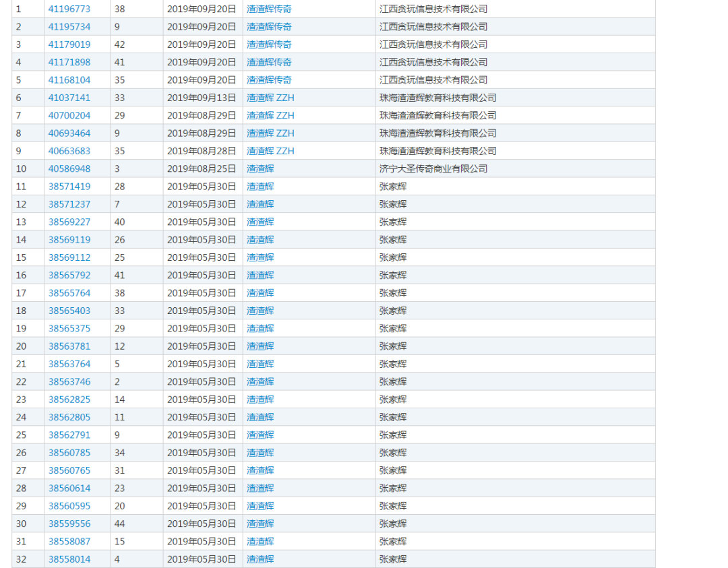Open 渣渣辉 trademark in row 11
This screenshot has width=728, height=568.
point(260,187)
